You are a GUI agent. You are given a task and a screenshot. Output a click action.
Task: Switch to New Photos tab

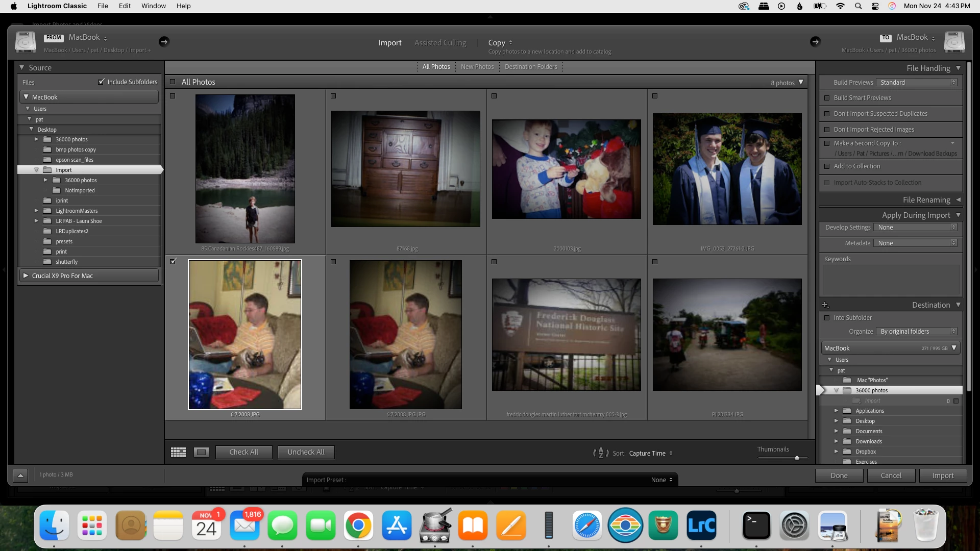(x=477, y=67)
